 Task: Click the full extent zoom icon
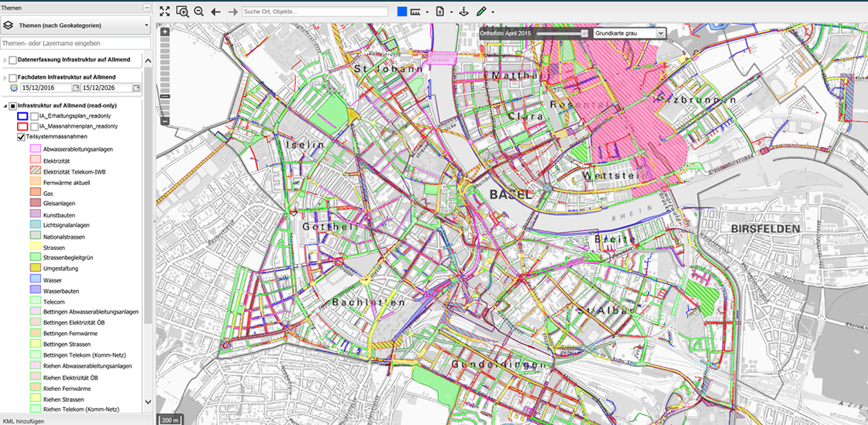coord(164,12)
